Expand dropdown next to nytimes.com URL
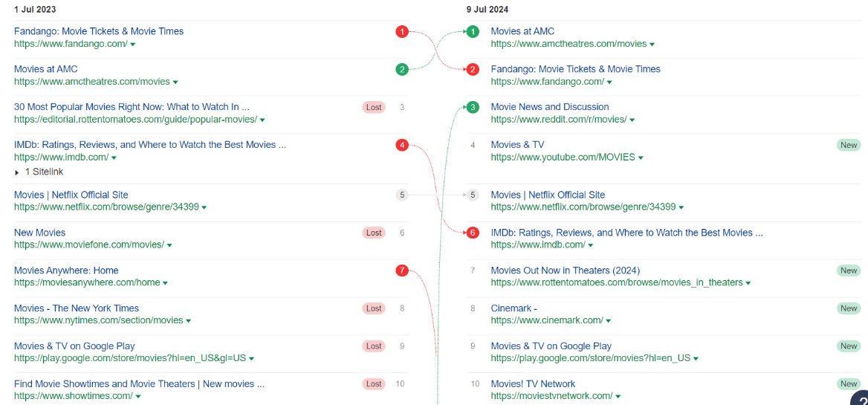 (188, 321)
